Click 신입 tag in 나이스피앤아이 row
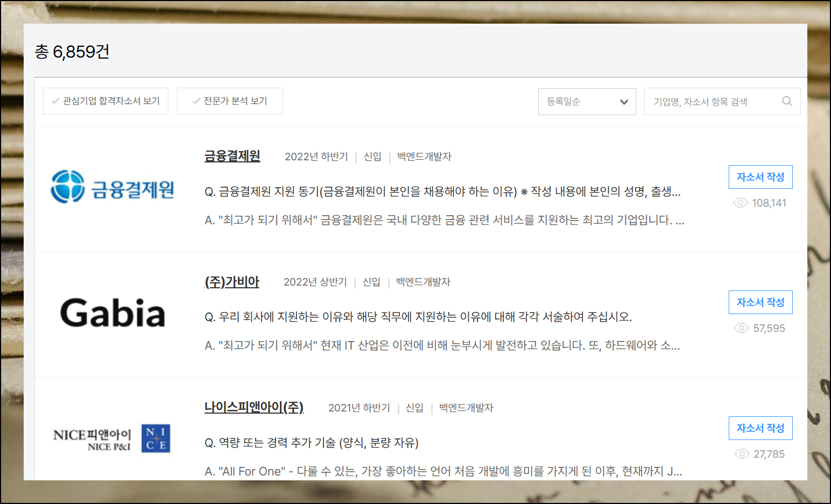 pyautogui.click(x=414, y=408)
